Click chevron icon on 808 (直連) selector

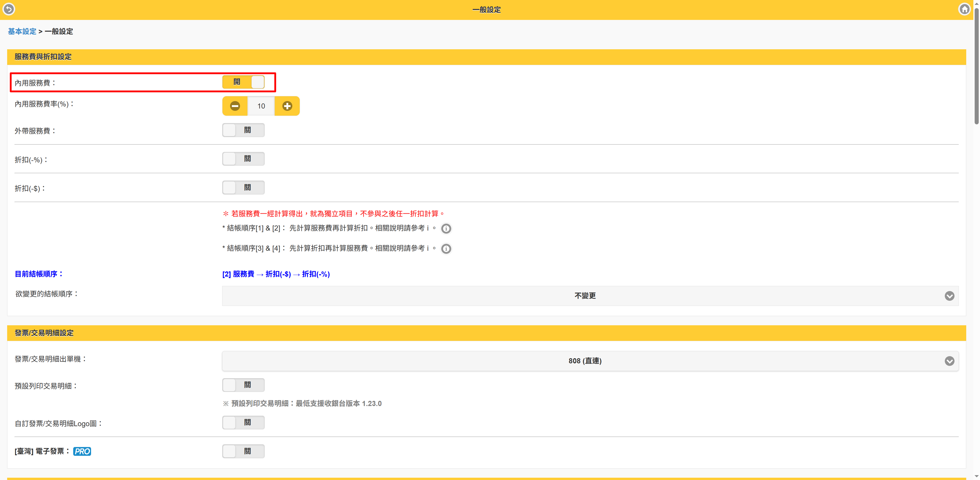tap(949, 361)
